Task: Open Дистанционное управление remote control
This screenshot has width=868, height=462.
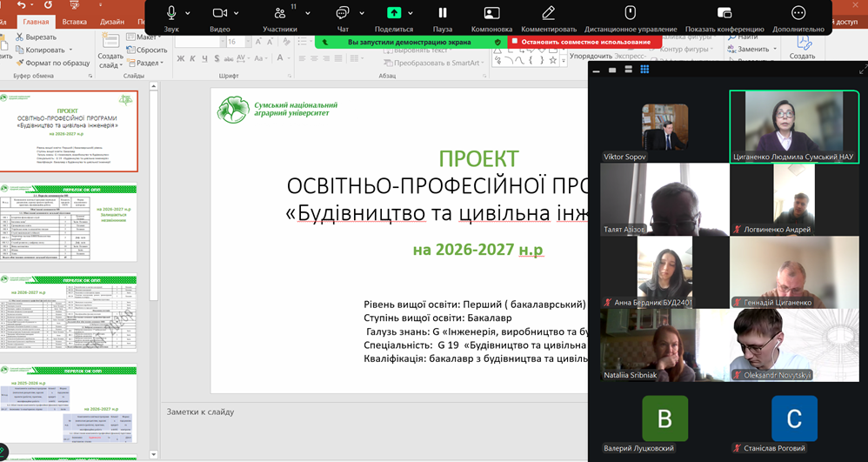Action: tap(630, 13)
